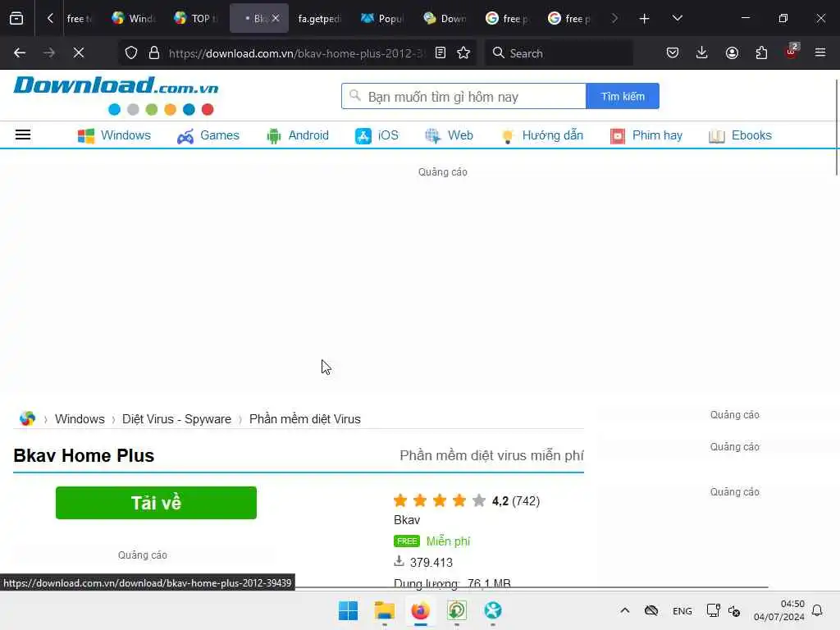
Task: Open the Phim hay section
Action: (x=646, y=135)
